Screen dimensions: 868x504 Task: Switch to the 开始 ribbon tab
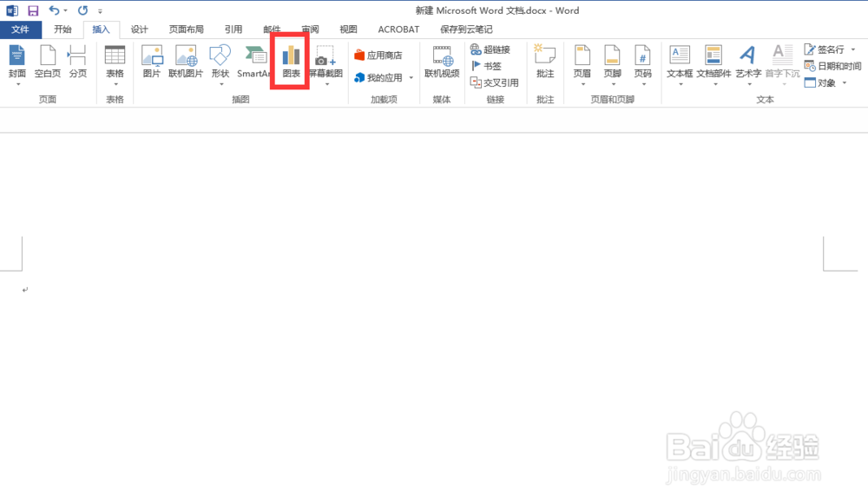pos(62,29)
